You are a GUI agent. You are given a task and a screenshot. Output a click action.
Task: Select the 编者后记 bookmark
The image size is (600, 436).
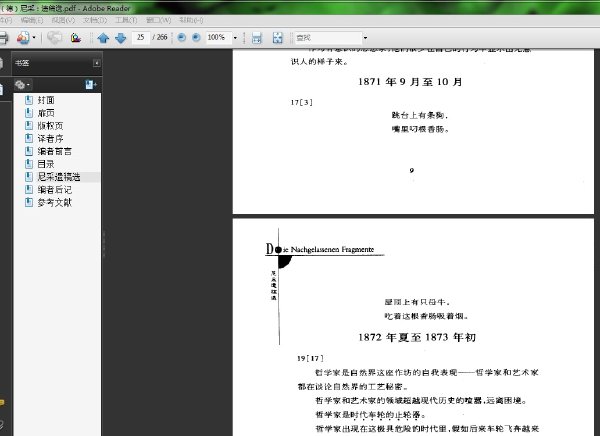(x=54, y=189)
